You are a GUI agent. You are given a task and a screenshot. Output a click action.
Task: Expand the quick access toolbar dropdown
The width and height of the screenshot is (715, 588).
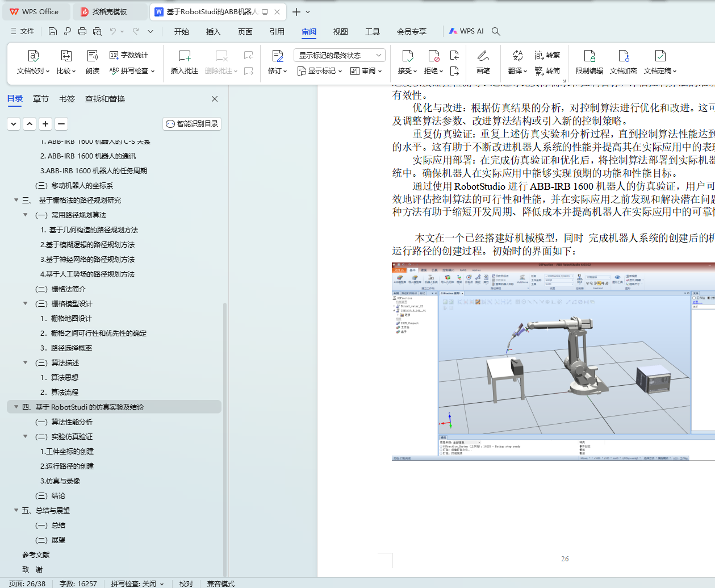click(x=150, y=31)
